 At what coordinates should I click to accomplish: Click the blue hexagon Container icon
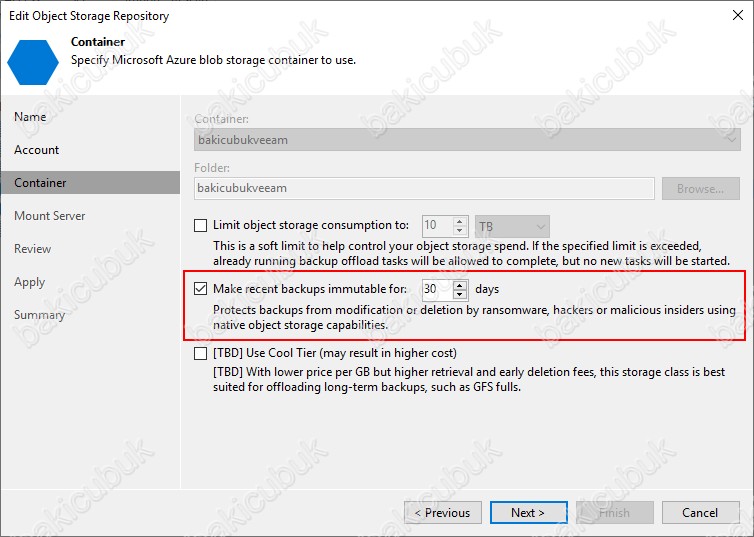33,62
